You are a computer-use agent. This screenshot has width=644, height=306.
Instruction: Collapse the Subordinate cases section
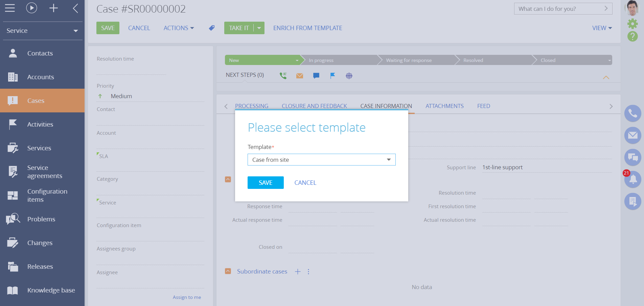pyautogui.click(x=228, y=271)
